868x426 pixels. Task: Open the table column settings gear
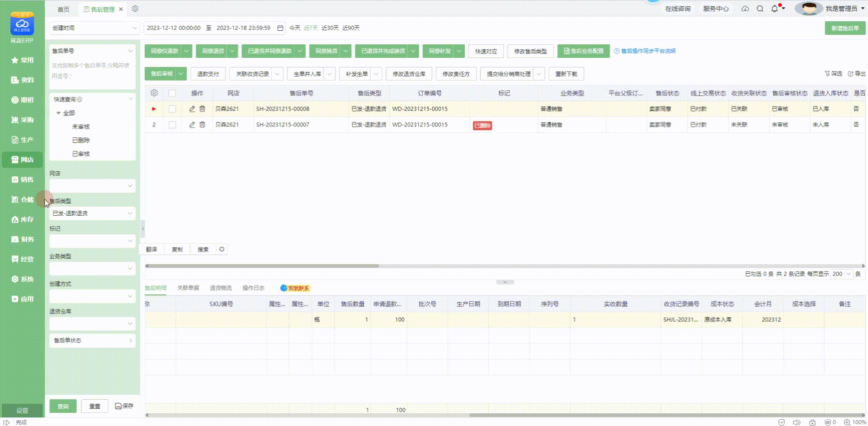click(154, 93)
